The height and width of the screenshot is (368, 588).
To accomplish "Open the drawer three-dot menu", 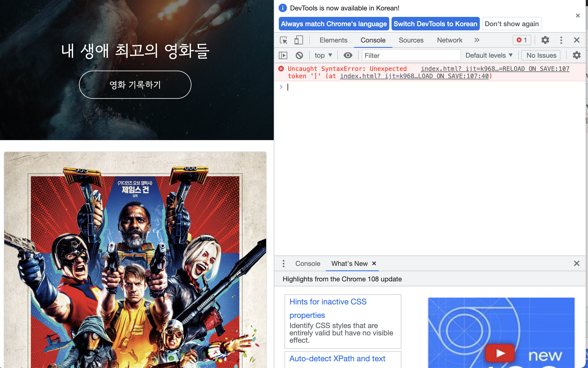I will pyautogui.click(x=283, y=264).
